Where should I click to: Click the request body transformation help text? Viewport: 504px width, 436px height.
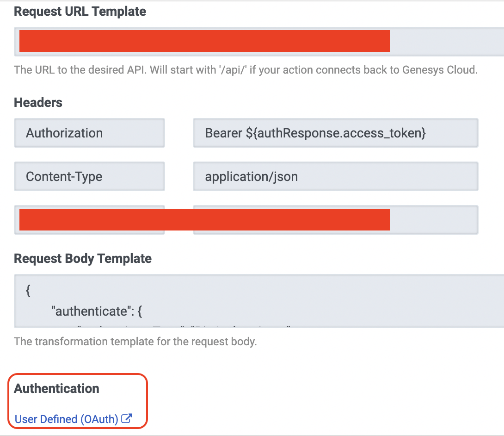(135, 342)
